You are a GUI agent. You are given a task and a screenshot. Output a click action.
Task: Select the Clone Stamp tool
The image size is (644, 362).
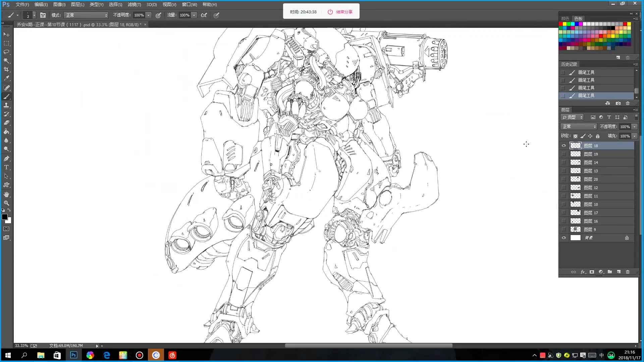pos(6,105)
